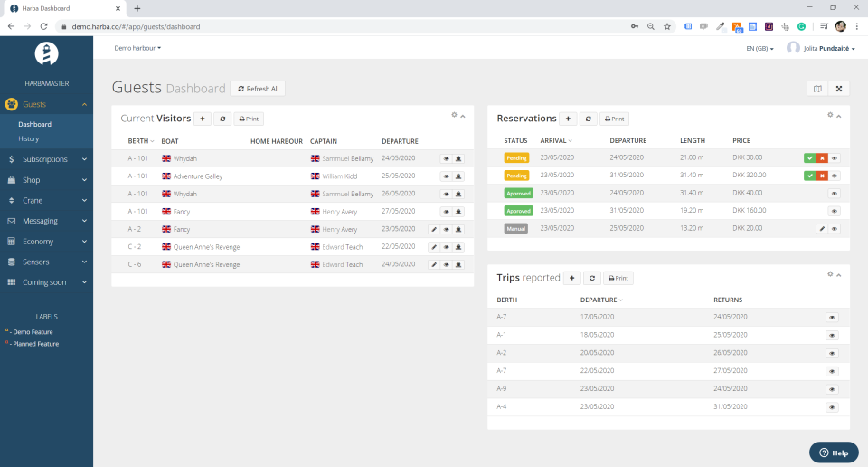Open the Demo harbour dropdown
The width and height of the screenshot is (868, 467).
pyautogui.click(x=137, y=48)
